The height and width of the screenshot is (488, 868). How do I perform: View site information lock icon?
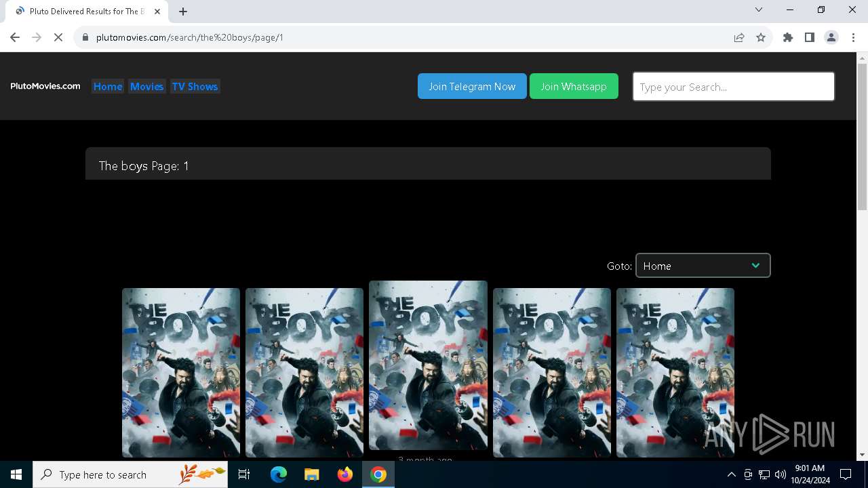(85, 37)
